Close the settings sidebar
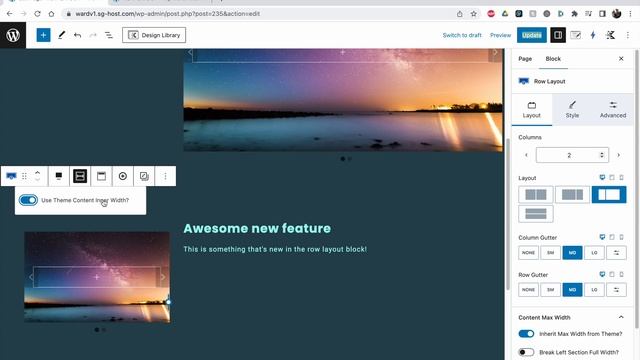The width and height of the screenshot is (640, 360). [621, 59]
